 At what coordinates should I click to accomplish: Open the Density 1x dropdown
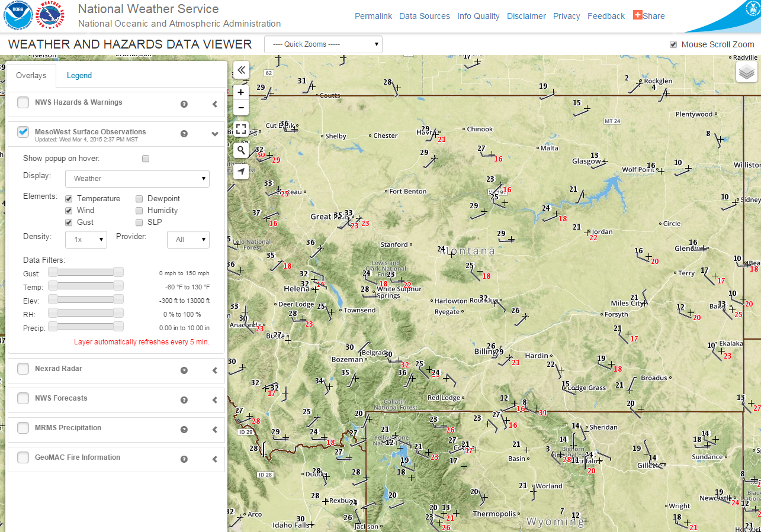pyautogui.click(x=86, y=240)
